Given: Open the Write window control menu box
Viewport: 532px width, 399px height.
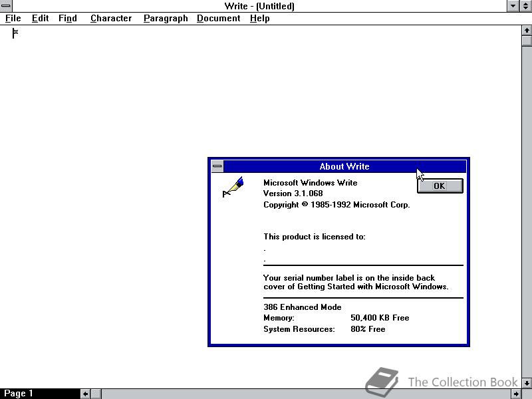Looking at the screenshot, I should point(6,6).
